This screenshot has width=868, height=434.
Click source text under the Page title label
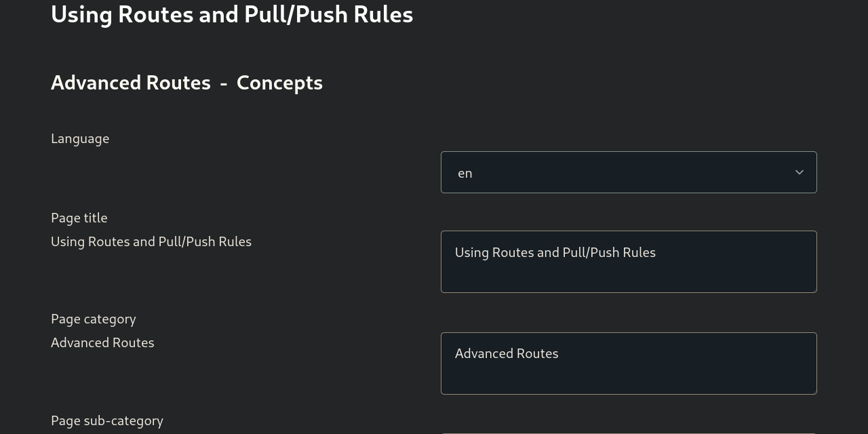point(151,241)
